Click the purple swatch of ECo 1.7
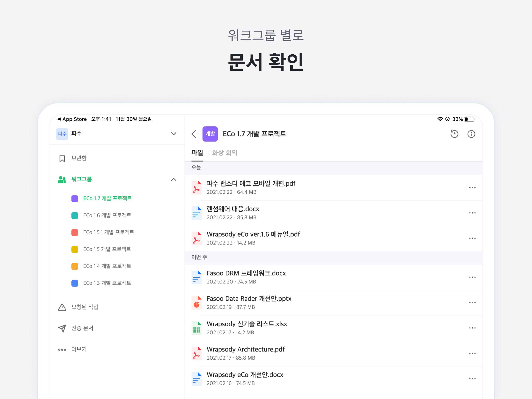Screen dimensions: 532x399 click(x=75, y=199)
